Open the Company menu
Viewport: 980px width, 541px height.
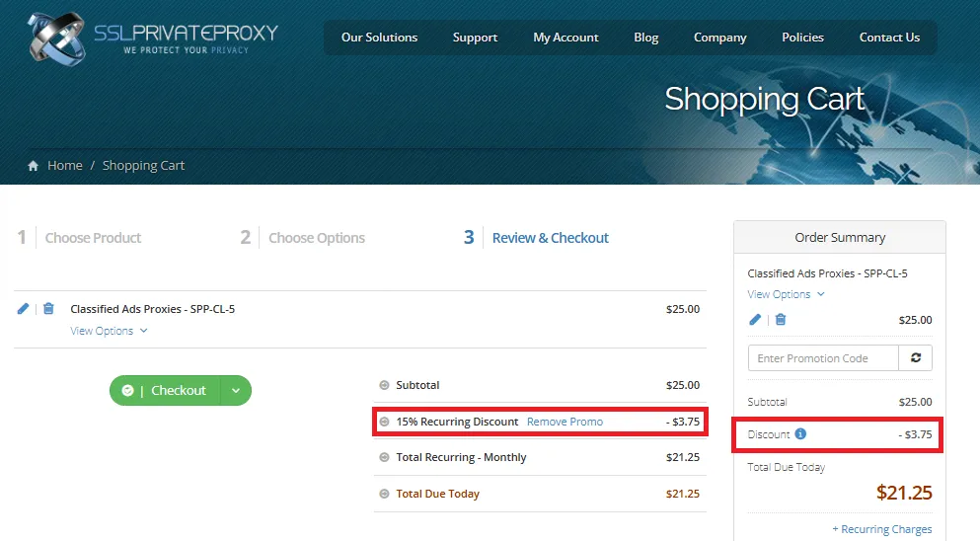[720, 38]
